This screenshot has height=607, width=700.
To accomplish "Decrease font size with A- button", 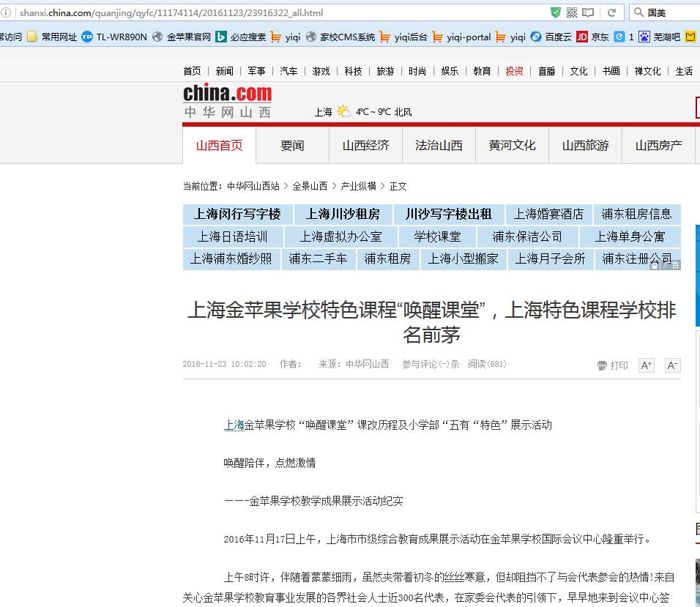I will (672, 365).
